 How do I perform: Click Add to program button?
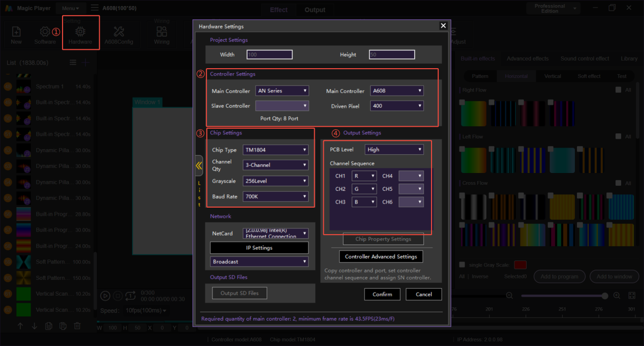pyautogui.click(x=559, y=276)
